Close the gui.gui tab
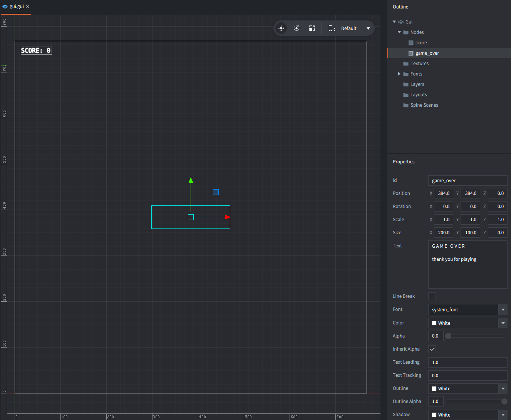This screenshot has height=420, width=511. point(28,7)
